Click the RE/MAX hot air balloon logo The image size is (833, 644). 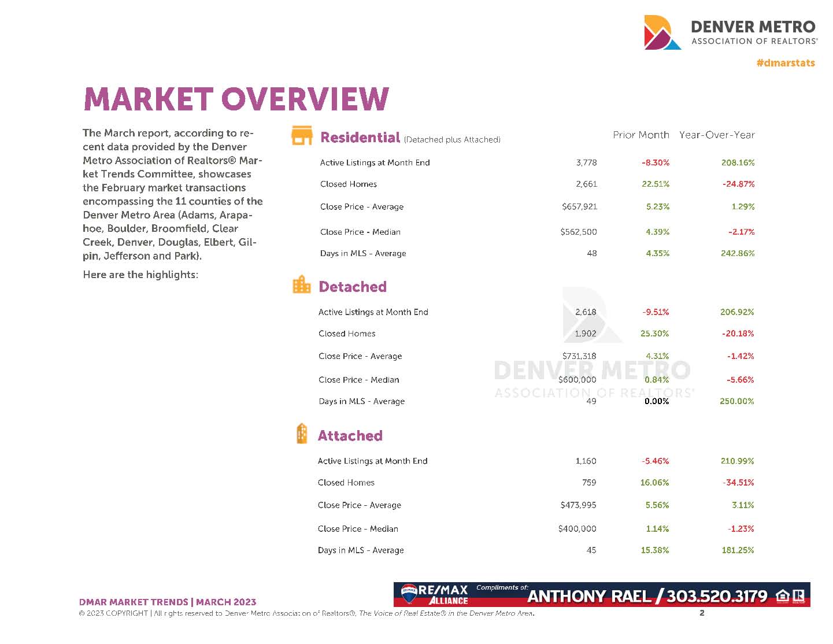(409, 593)
